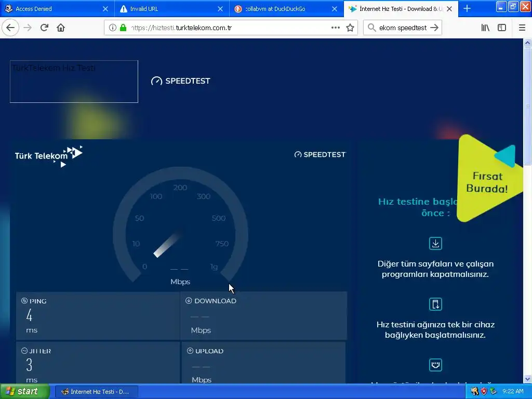Click the download tip icon in sidebar
This screenshot has width=532, height=399.
point(435,243)
